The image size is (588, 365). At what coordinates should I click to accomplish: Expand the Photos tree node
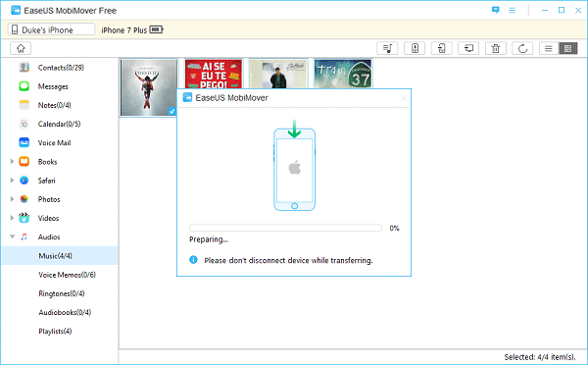pos(12,199)
